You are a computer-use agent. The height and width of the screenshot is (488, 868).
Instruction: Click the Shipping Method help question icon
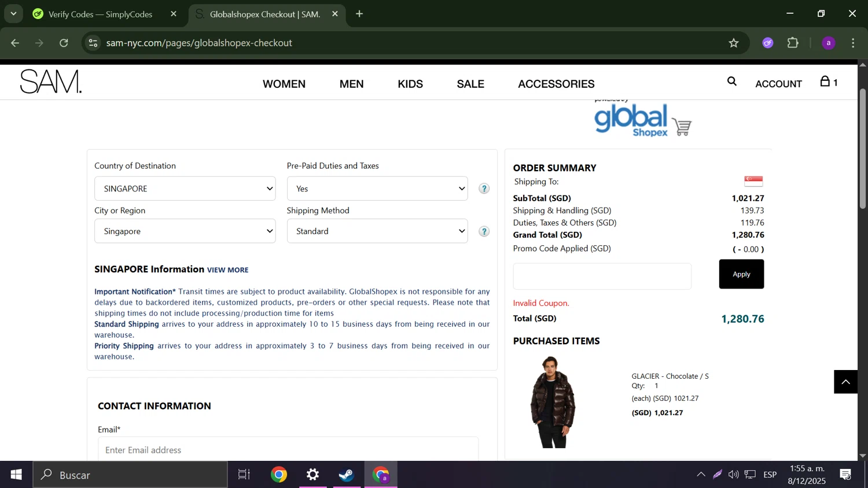coord(484,231)
